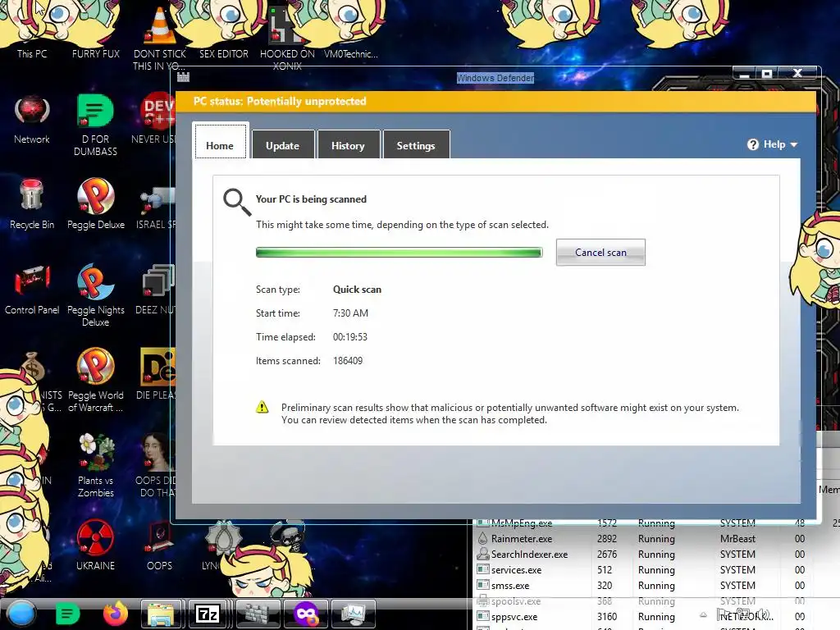Click the Quick scan type value
The image size is (840, 630).
(x=358, y=290)
